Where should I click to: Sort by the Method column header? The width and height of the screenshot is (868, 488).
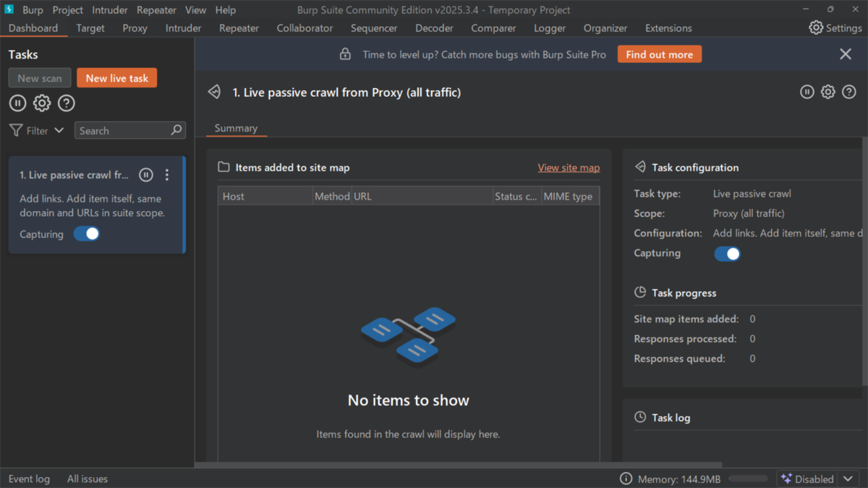coord(332,196)
